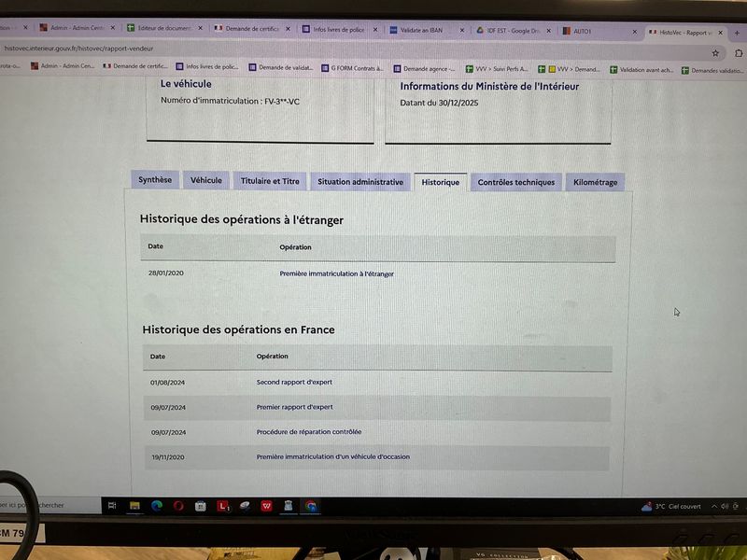Viewport: 747px width, 560px height.
Task: Click the histovec address bar URL
Action: coord(79,49)
